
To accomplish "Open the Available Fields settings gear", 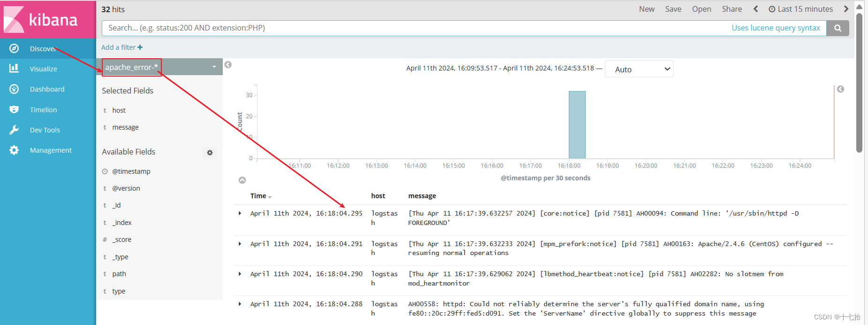I will (x=210, y=153).
